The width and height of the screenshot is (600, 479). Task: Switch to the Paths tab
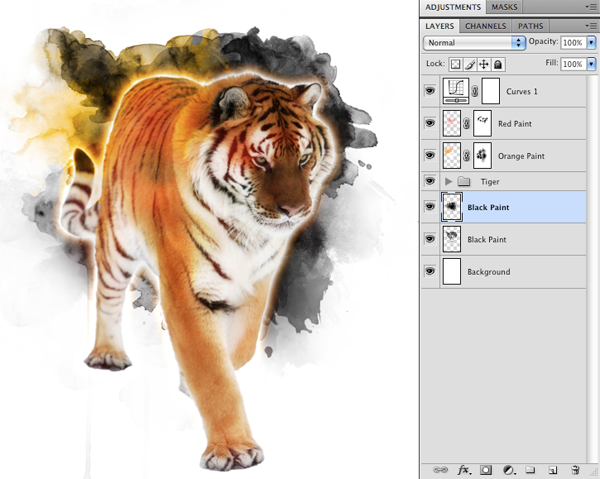(x=530, y=26)
